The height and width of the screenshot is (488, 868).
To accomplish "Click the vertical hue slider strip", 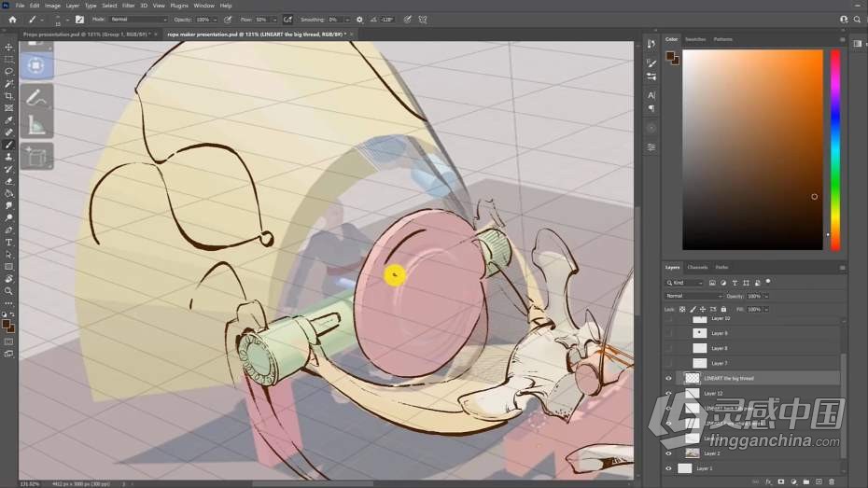I will click(x=835, y=149).
